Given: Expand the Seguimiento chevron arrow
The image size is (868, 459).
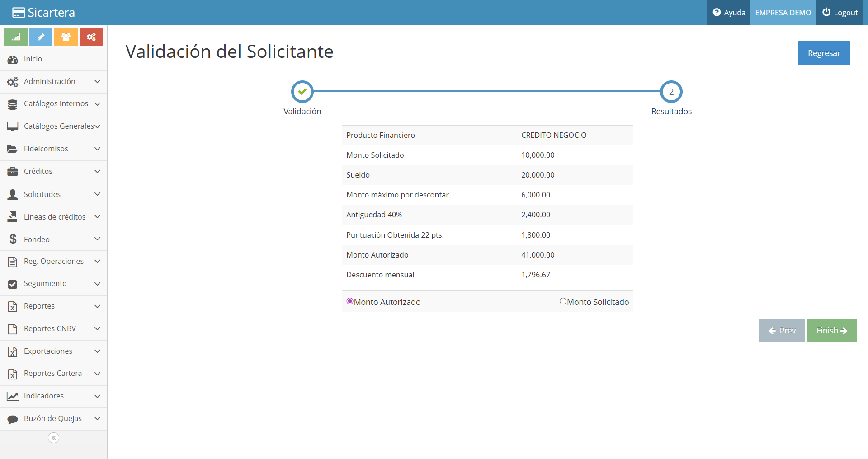Looking at the screenshot, I should [x=97, y=284].
